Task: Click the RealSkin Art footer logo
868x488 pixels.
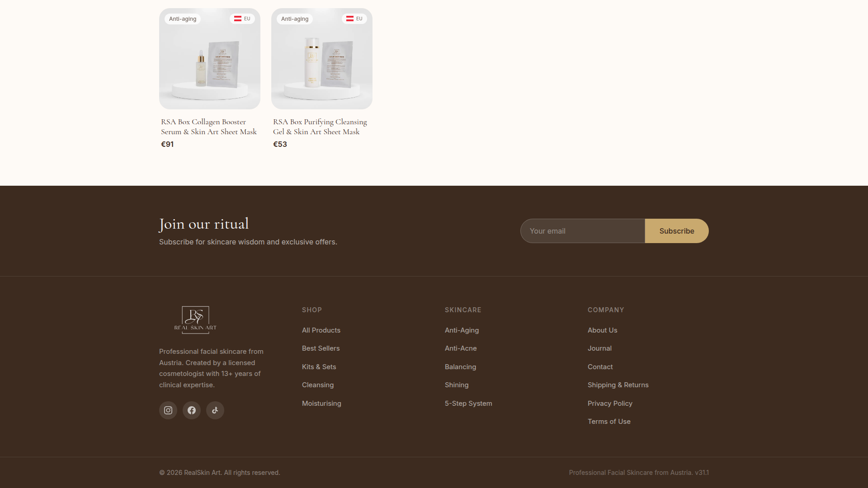Action: click(195, 320)
